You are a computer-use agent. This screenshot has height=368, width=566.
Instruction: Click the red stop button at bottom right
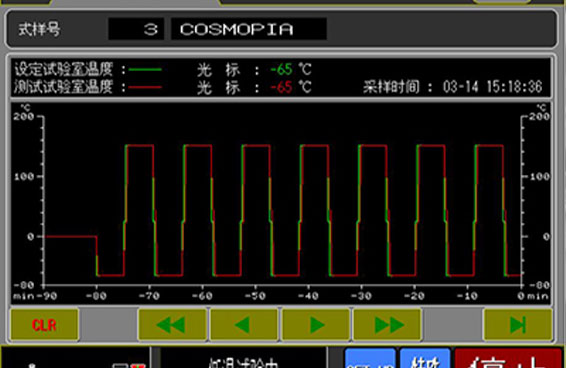[x=508, y=359]
